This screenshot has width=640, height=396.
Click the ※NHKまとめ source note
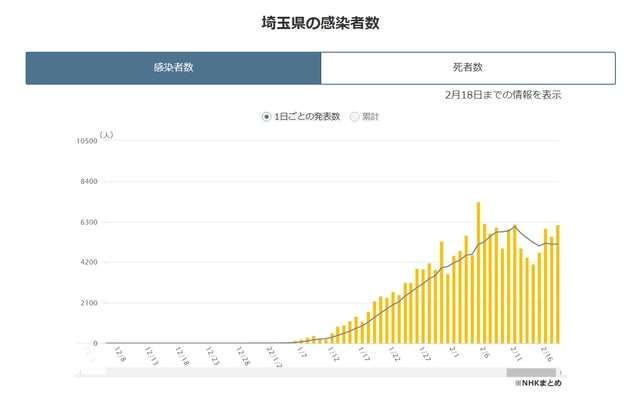pyautogui.click(x=538, y=383)
